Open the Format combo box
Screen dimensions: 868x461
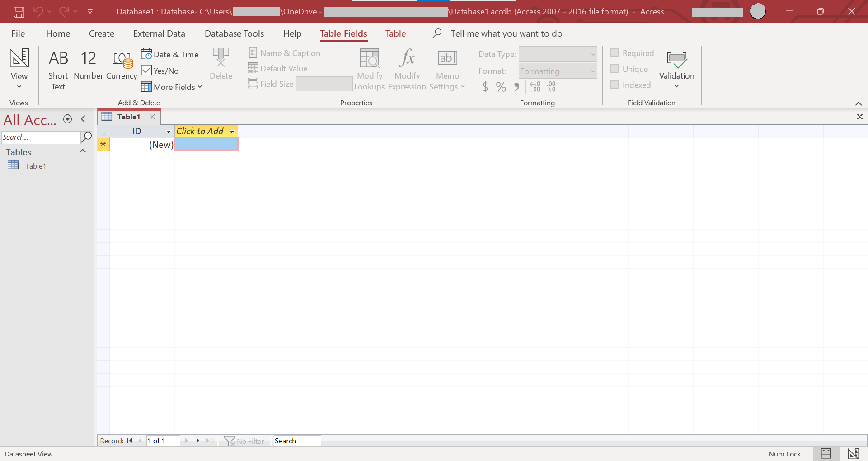pyautogui.click(x=558, y=71)
